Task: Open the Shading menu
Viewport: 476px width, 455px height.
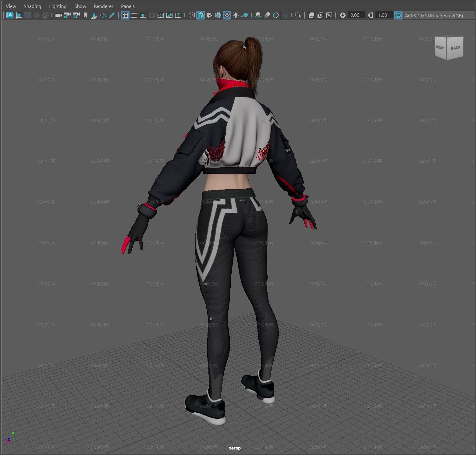Action: (x=32, y=6)
